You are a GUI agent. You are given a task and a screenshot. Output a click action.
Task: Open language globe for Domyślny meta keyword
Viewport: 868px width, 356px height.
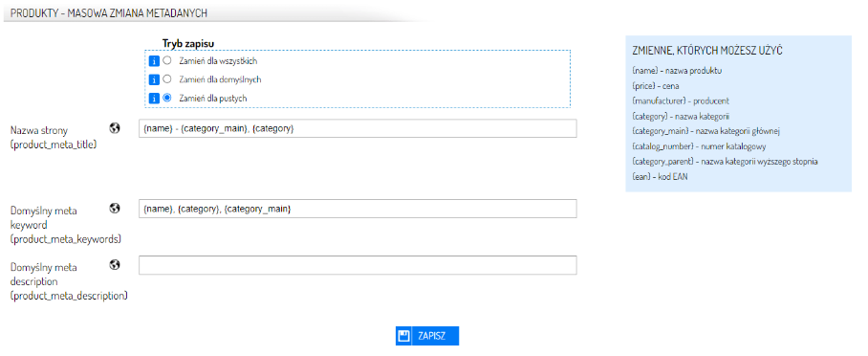pyautogui.click(x=115, y=208)
